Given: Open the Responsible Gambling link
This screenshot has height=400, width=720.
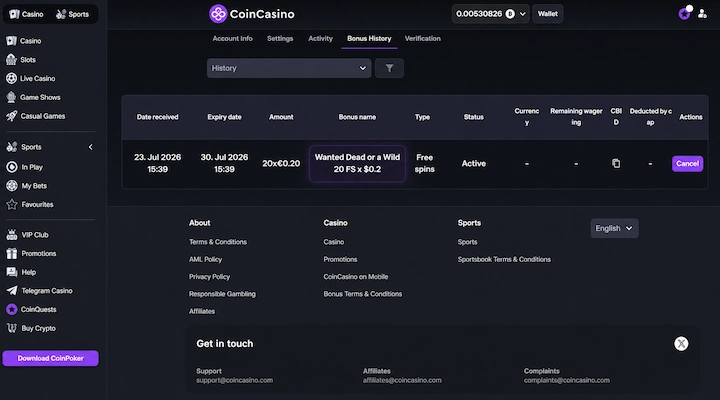Looking at the screenshot, I should click(222, 294).
